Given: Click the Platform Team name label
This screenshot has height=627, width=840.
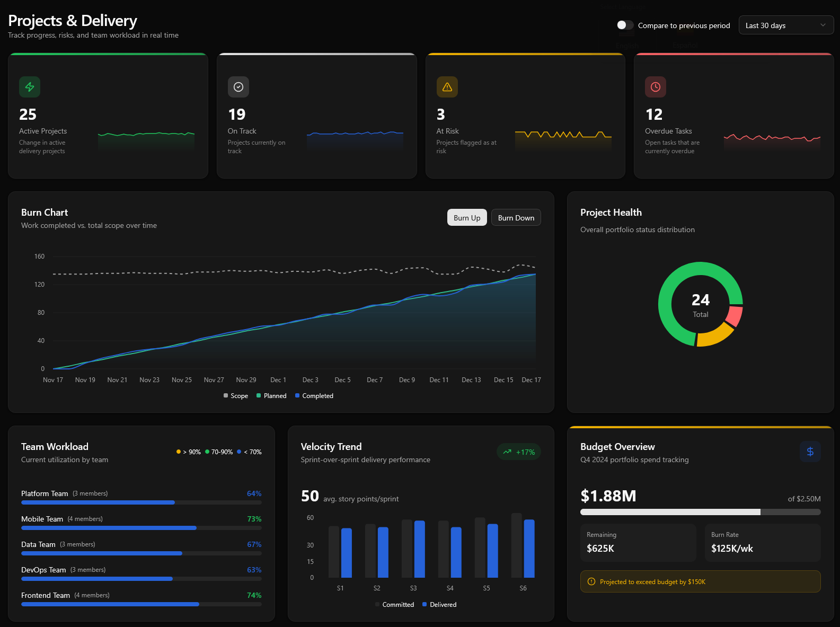Looking at the screenshot, I should pyautogui.click(x=45, y=493).
